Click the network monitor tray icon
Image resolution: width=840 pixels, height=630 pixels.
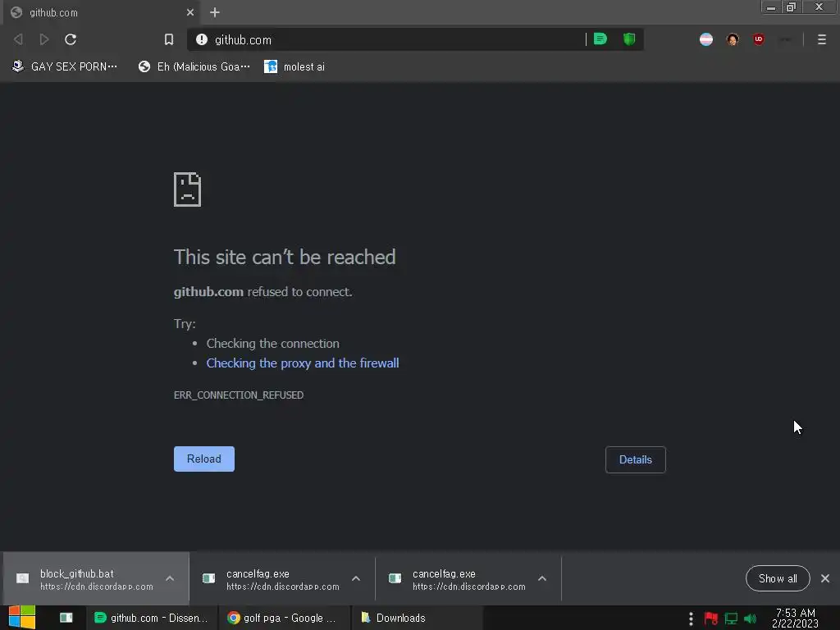click(731, 619)
